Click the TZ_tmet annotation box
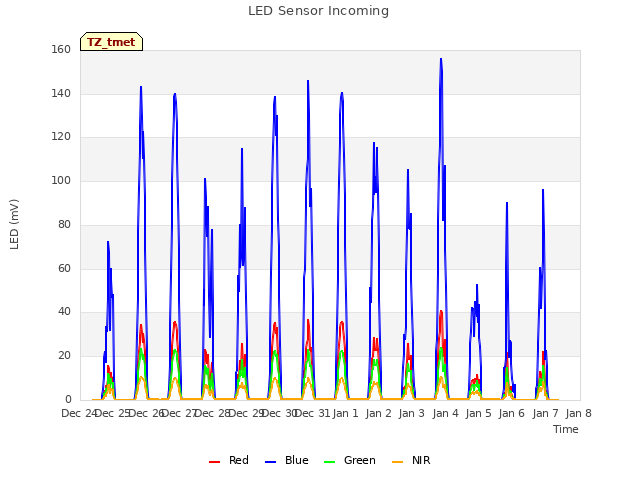 pyautogui.click(x=111, y=42)
